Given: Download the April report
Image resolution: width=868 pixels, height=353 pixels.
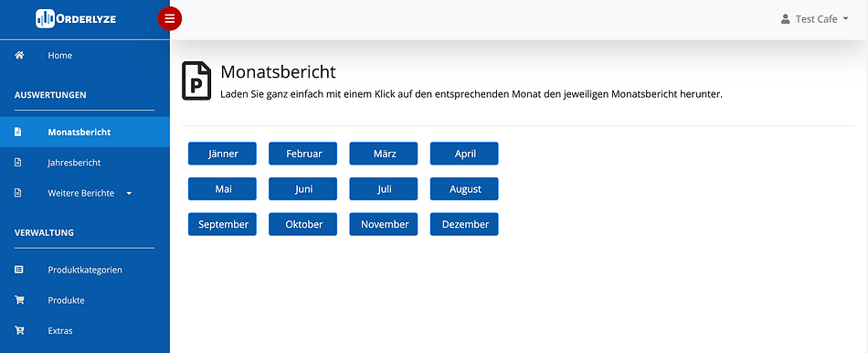Looking at the screenshot, I should point(464,154).
